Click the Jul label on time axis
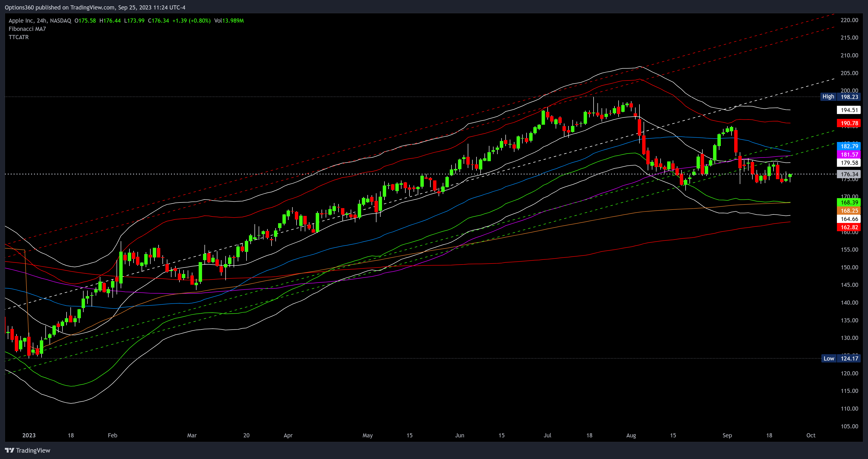Screen dimensions: 868x459 (548, 435)
